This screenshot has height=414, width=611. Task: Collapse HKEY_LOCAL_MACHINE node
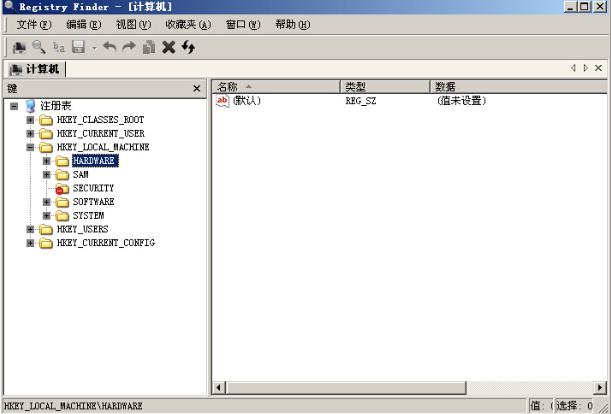point(30,147)
